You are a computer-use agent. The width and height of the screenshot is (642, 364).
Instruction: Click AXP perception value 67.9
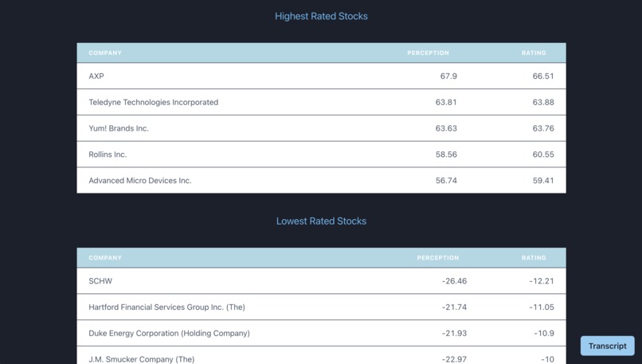point(448,76)
